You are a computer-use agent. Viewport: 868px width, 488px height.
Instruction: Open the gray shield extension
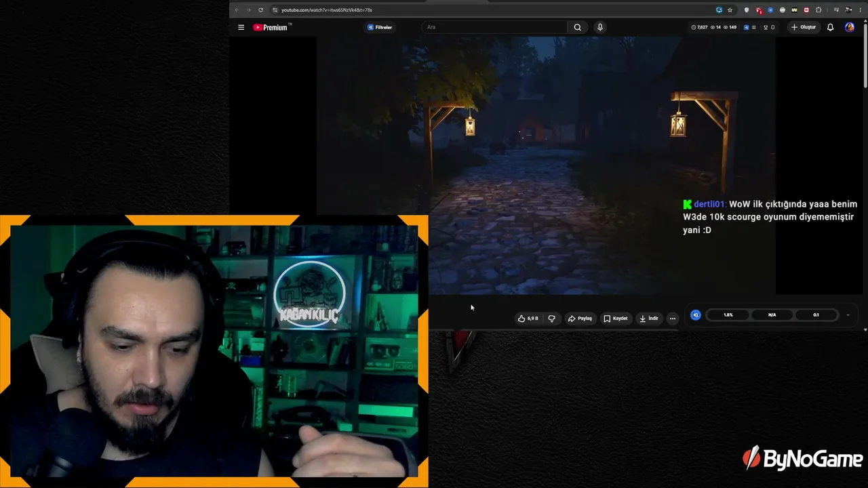pos(747,10)
